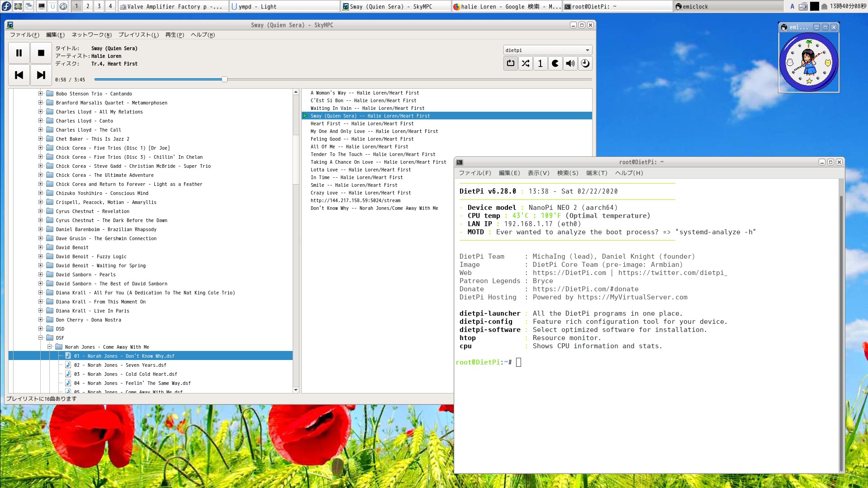The image size is (868, 488).
Task: Pause the current track
Action: 19,53
